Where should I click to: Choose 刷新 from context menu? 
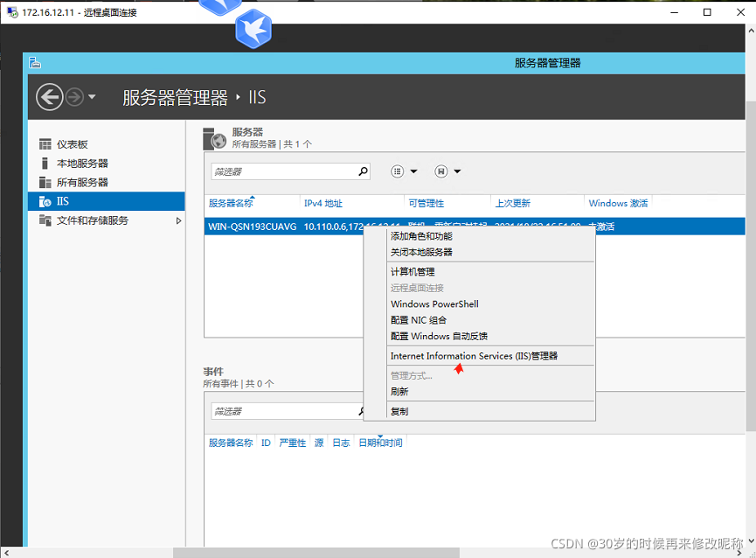point(399,392)
